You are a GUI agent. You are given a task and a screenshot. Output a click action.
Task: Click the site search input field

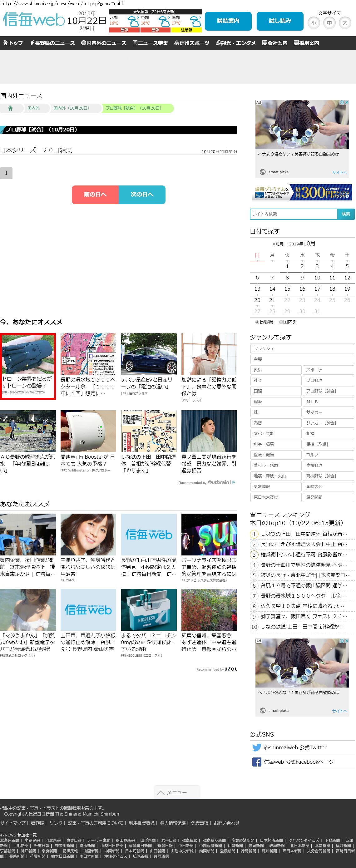pyautogui.click(x=293, y=214)
